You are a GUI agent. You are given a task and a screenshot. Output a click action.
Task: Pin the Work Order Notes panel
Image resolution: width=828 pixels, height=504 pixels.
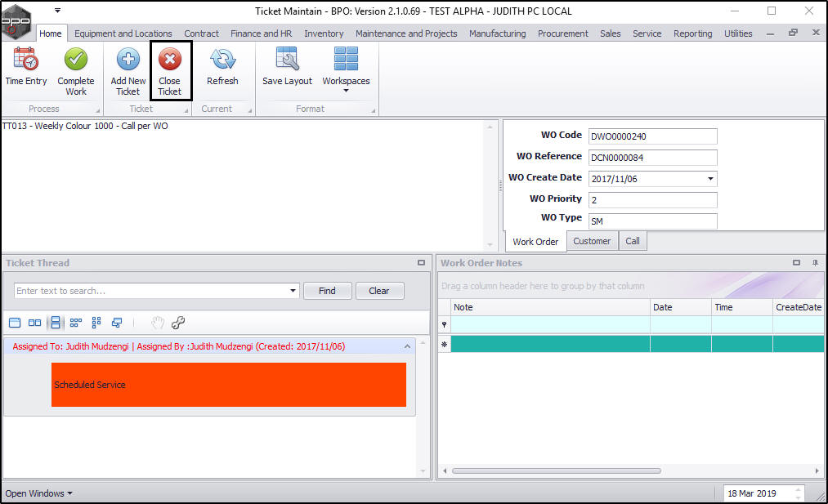pos(815,263)
